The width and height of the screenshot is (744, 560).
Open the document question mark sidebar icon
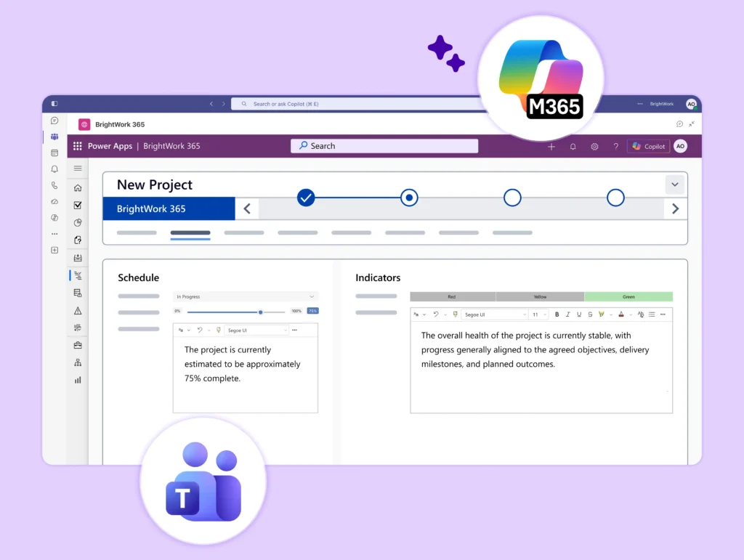point(78,240)
